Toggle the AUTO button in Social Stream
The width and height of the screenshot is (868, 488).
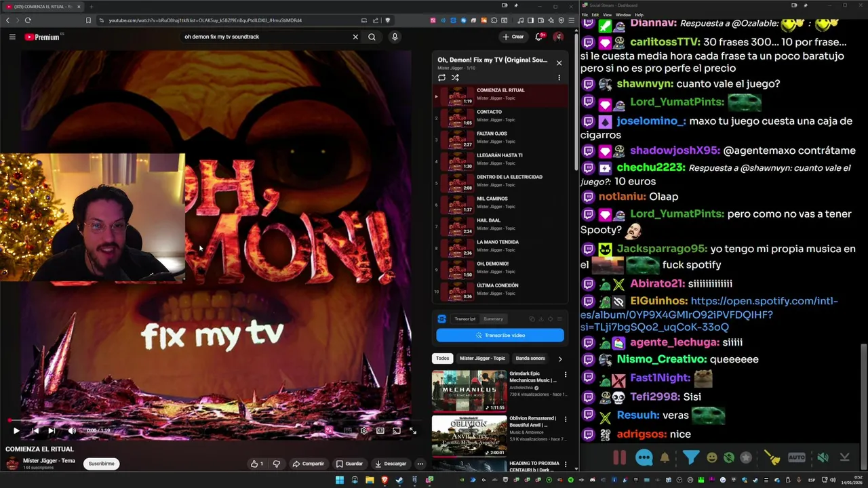pyautogui.click(x=797, y=457)
